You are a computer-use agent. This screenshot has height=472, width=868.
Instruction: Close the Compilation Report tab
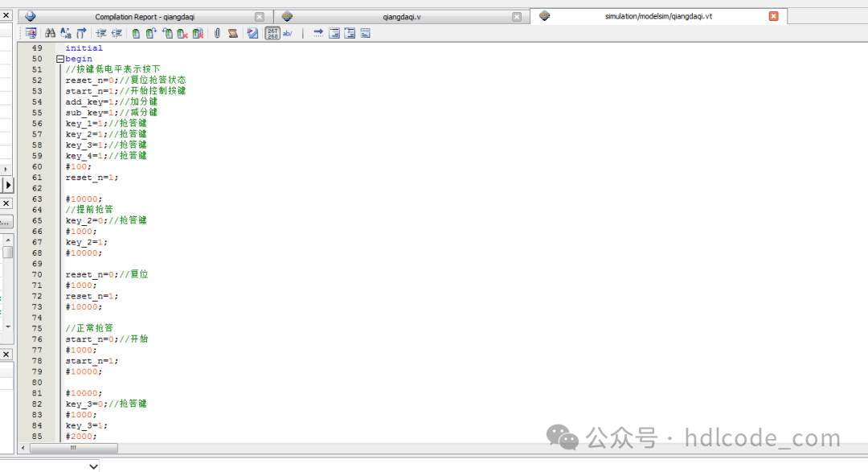[259, 17]
